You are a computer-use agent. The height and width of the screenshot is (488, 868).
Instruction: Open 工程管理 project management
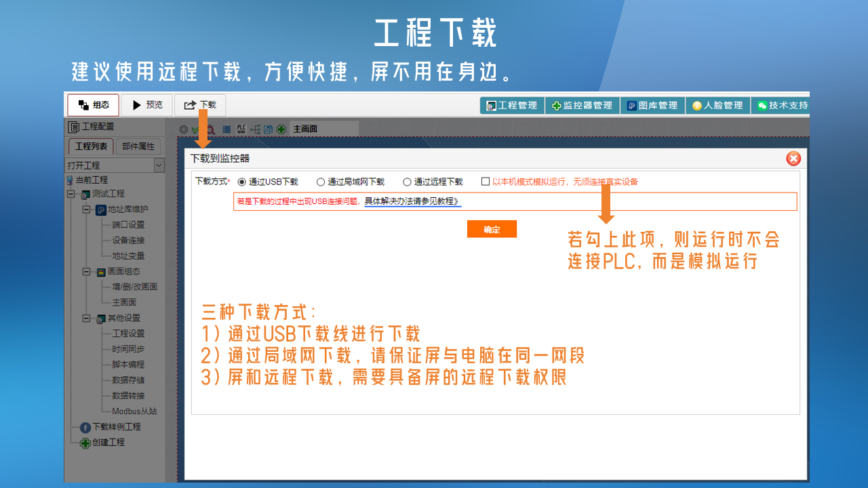[511, 106]
